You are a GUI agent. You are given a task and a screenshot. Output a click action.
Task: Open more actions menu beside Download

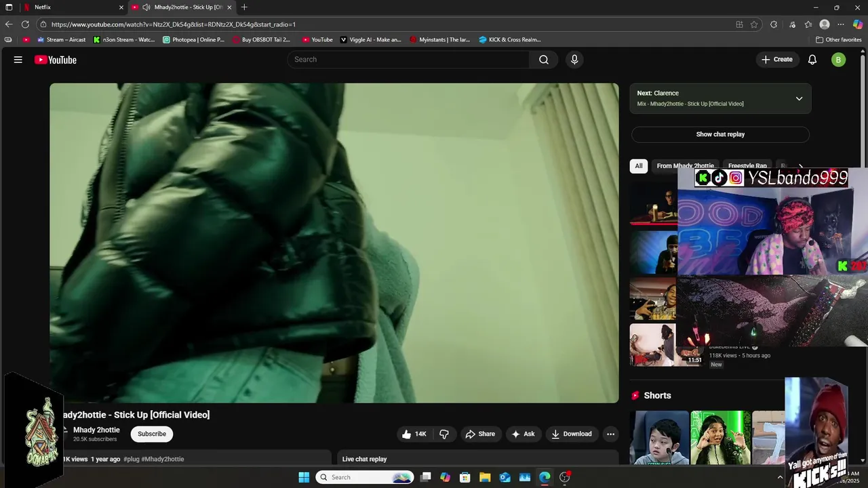(x=610, y=434)
